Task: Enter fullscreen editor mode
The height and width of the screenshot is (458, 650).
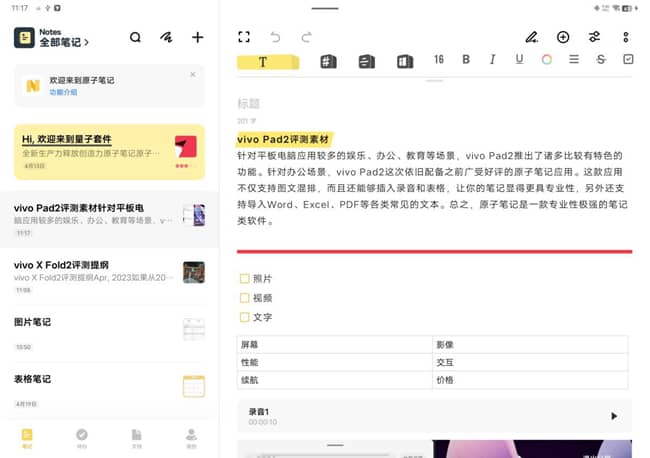Action: [244, 37]
